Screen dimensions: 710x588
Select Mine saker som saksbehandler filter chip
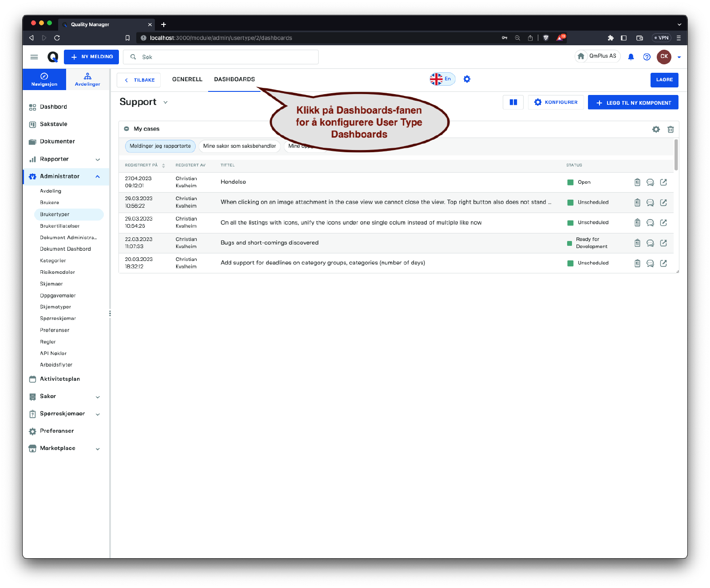[239, 146]
